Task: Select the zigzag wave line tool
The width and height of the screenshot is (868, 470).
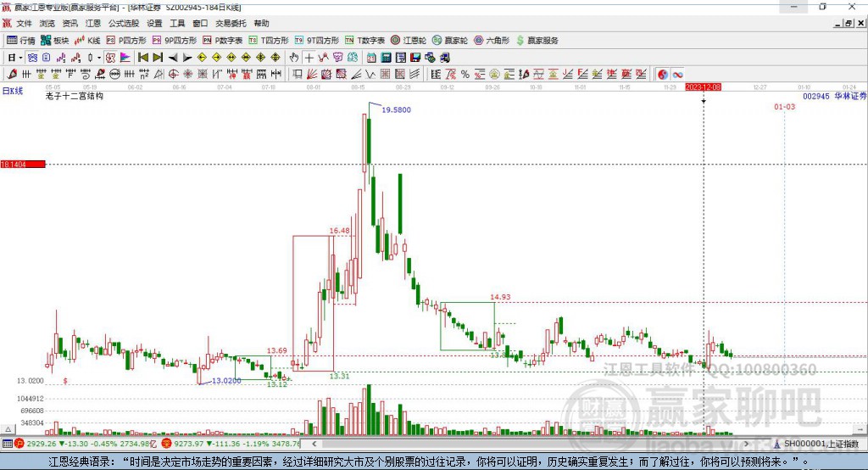Action: click(370, 75)
